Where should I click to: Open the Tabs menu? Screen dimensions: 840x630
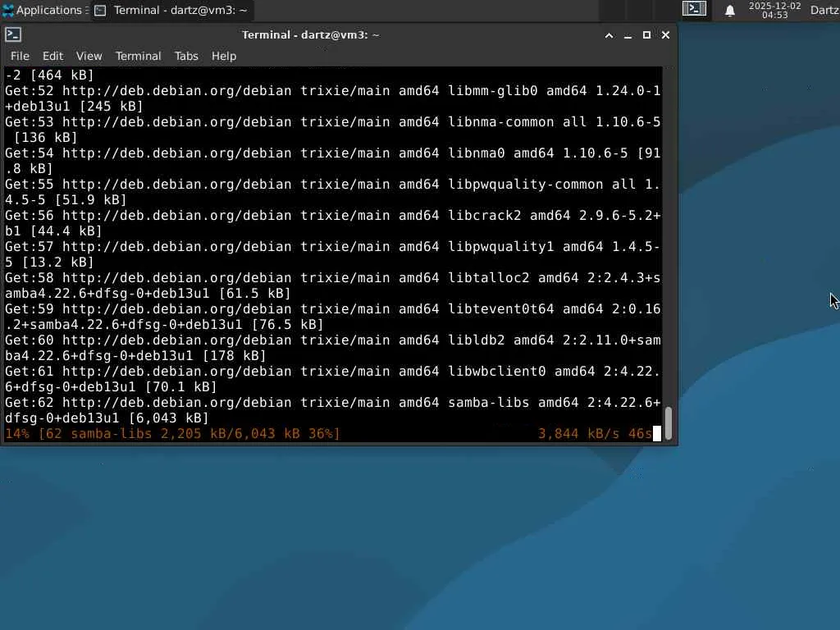pyautogui.click(x=186, y=57)
